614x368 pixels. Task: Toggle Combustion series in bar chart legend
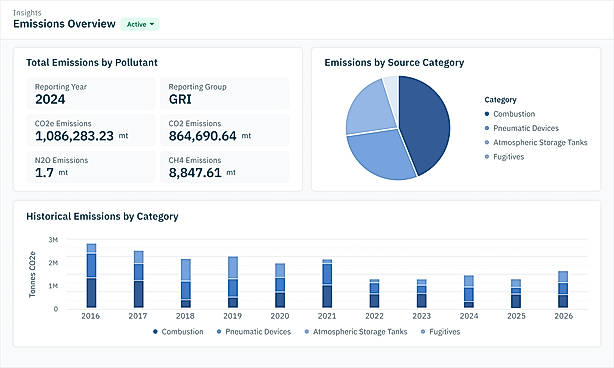(178, 332)
